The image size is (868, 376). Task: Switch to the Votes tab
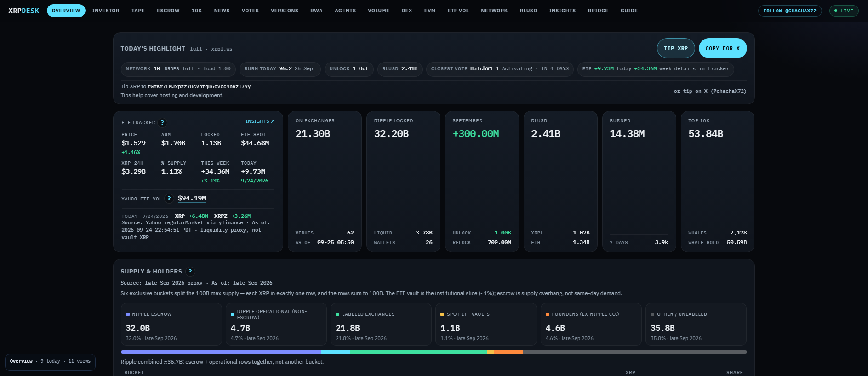pyautogui.click(x=251, y=11)
